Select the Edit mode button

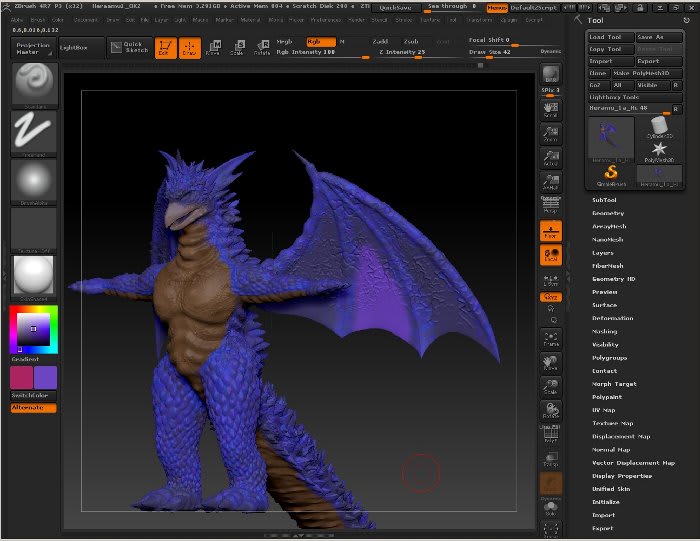coord(166,48)
